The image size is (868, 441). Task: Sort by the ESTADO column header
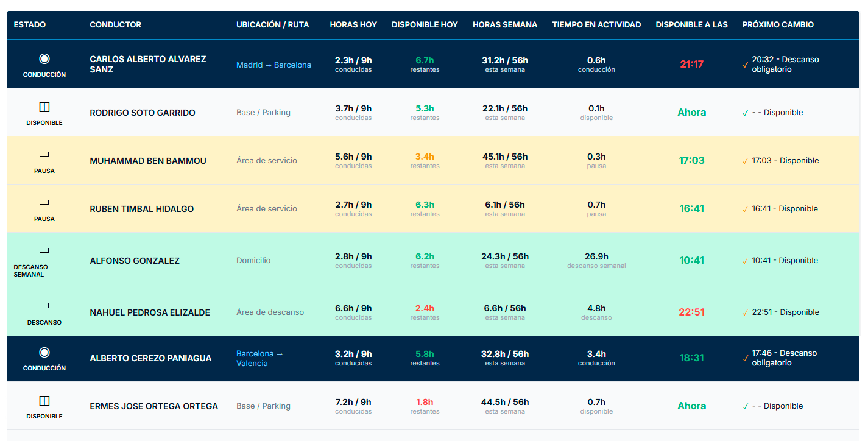click(x=30, y=25)
